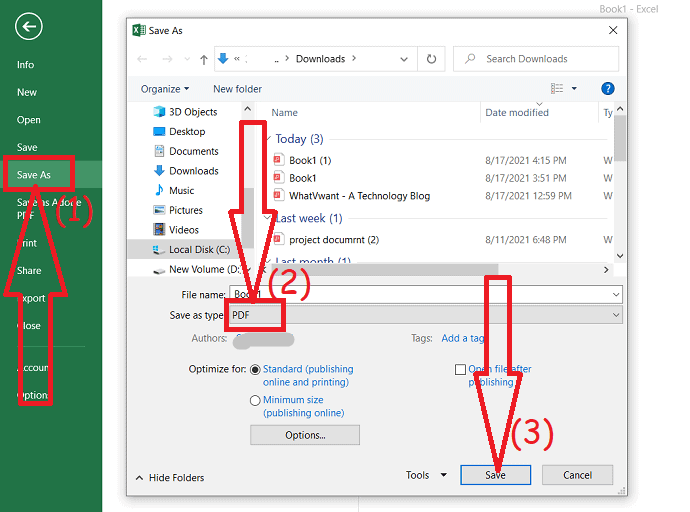This screenshot has width=690, height=512.
Task: Sort files by Name column header
Action: click(x=284, y=113)
